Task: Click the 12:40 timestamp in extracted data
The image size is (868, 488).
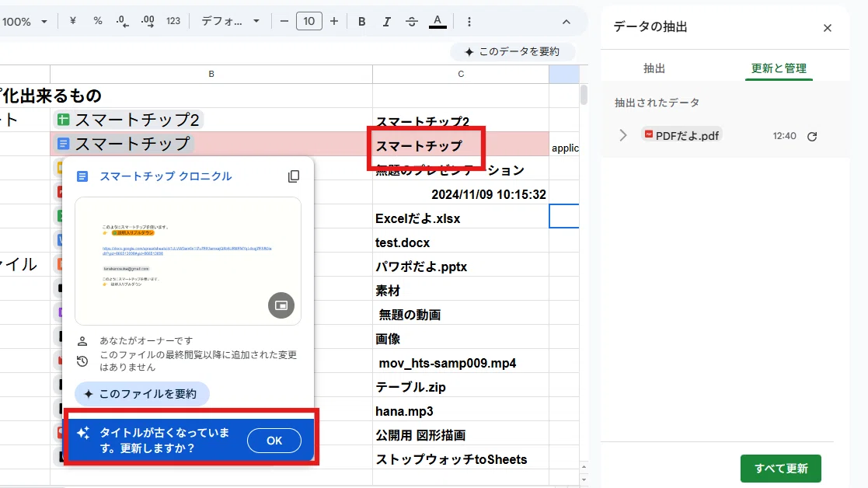Action: (x=784, y=136)
